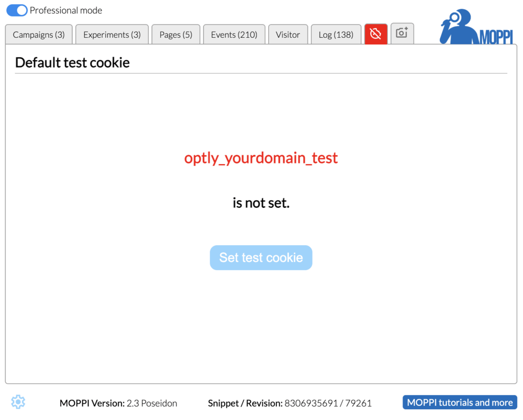
Task: Select the optly_yourdomain_test cookie name
Action: (x=261, y=158)
